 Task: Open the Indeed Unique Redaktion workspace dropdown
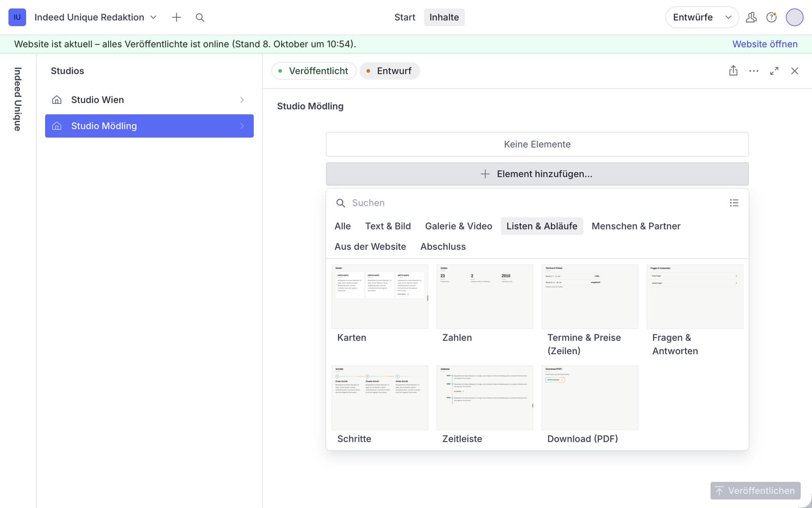pyautogui.click(x=95, y=17)
